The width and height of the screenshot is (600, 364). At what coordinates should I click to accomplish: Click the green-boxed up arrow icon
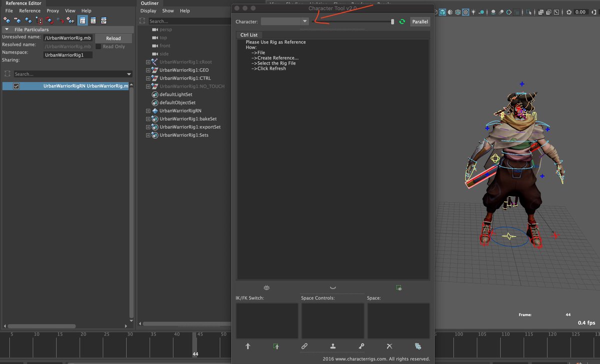pos(276,346)
